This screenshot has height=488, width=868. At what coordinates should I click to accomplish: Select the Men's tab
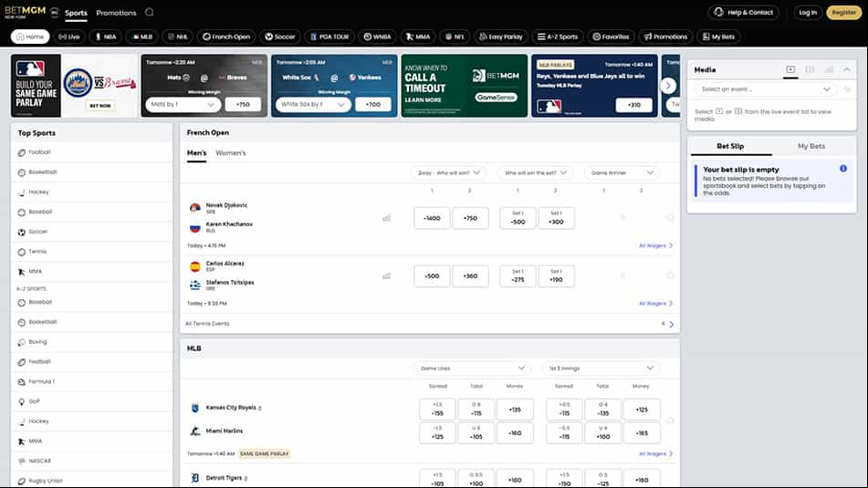pos(196,152)
